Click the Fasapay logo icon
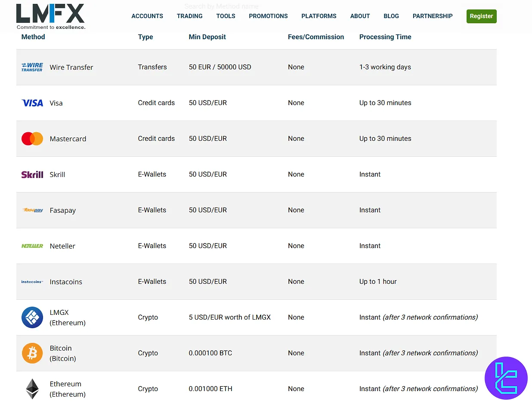Viewport: 532px width, 404px height. [x=32, y=210]
